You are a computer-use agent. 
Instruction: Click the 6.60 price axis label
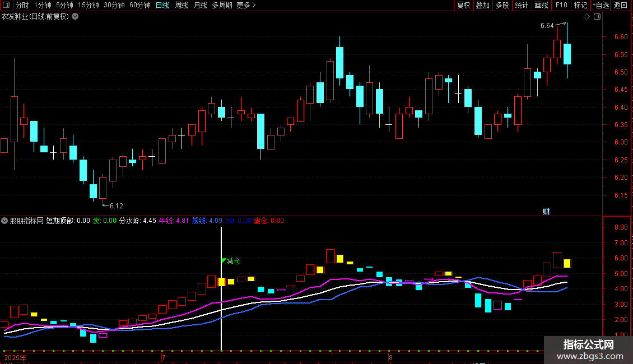[x=621, y=37]
